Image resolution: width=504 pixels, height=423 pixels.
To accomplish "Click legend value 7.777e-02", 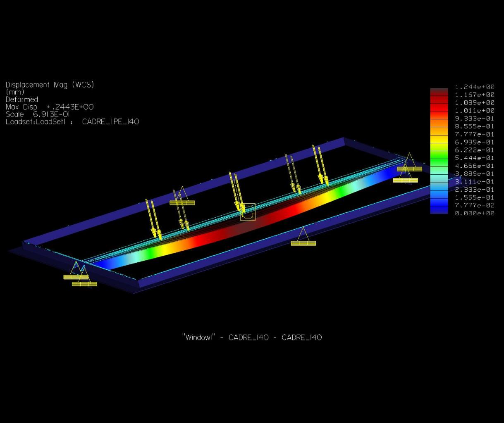I will pos(475,205).
